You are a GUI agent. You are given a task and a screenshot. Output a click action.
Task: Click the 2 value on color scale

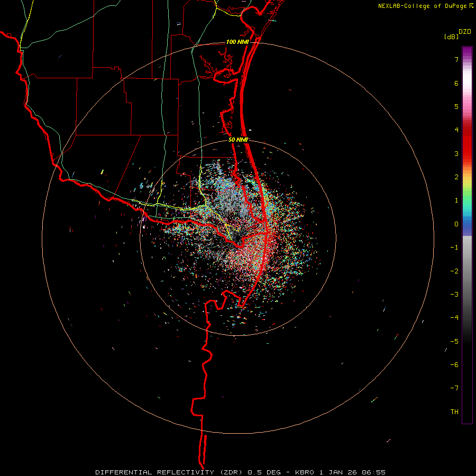456,177
